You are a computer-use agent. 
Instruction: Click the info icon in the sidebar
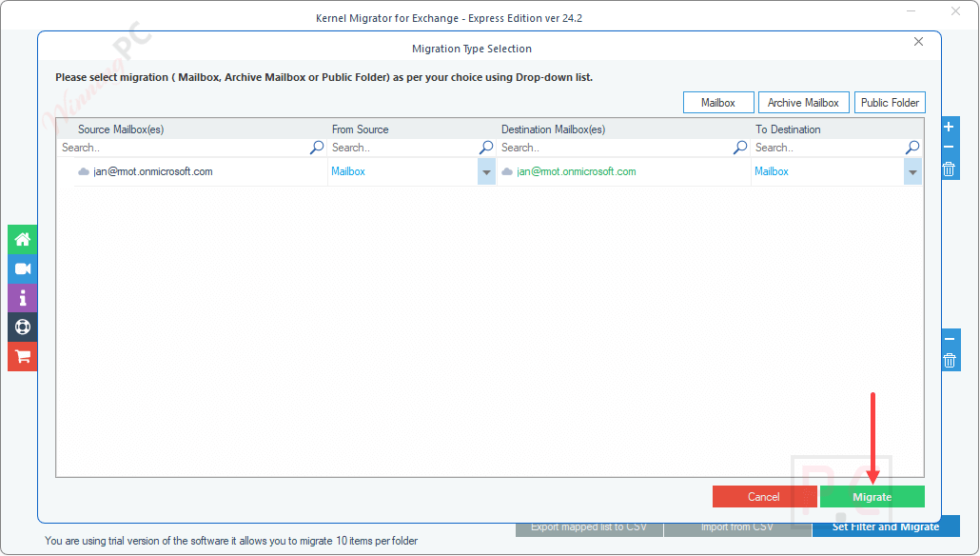(23, 298)
